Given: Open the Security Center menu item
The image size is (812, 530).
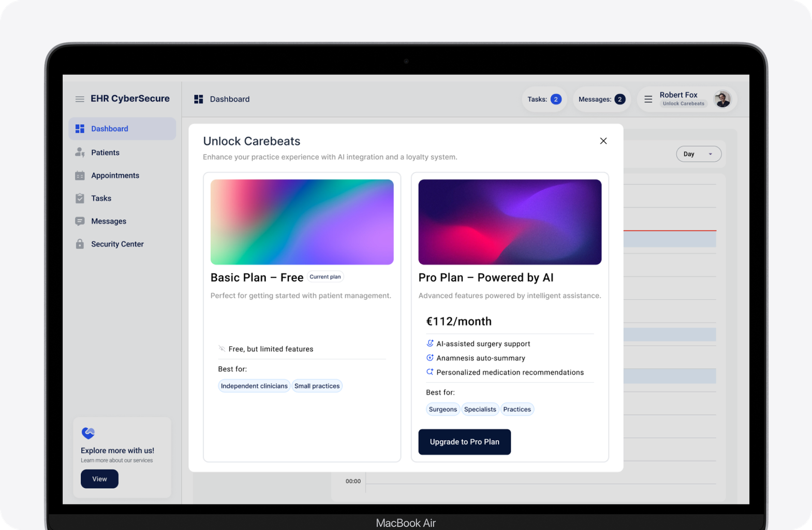Looking at the screenshot, I should 117,244.
